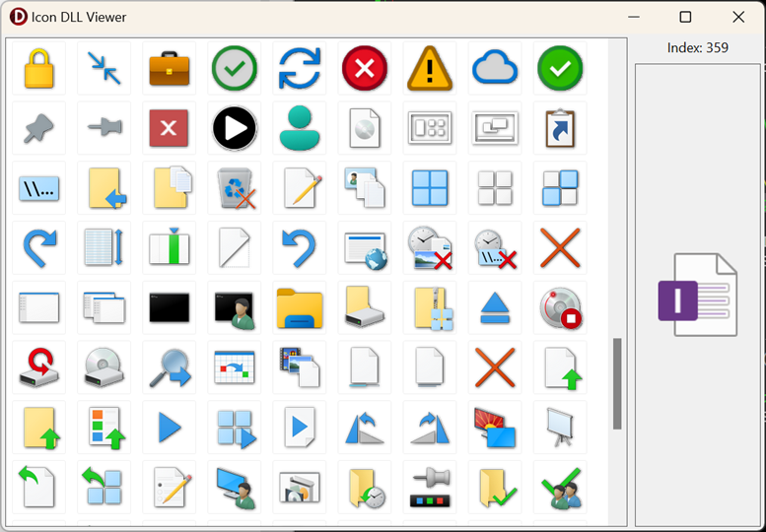Select the clipboard with shortcut arrow icon
Viewport: 766px width, 532px height.
point(560,128)
